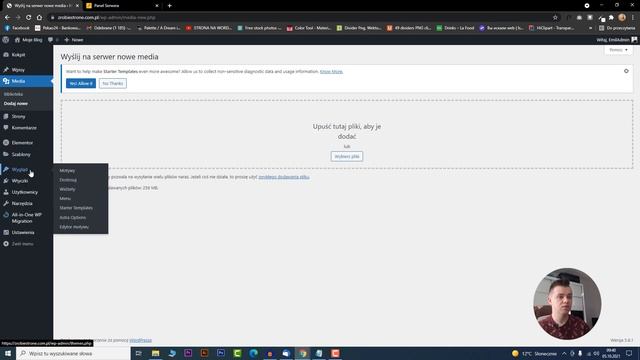The height and width of the screenshot is (360, 640).
Task: Open Szablony templates section
Action: [21, 154]
